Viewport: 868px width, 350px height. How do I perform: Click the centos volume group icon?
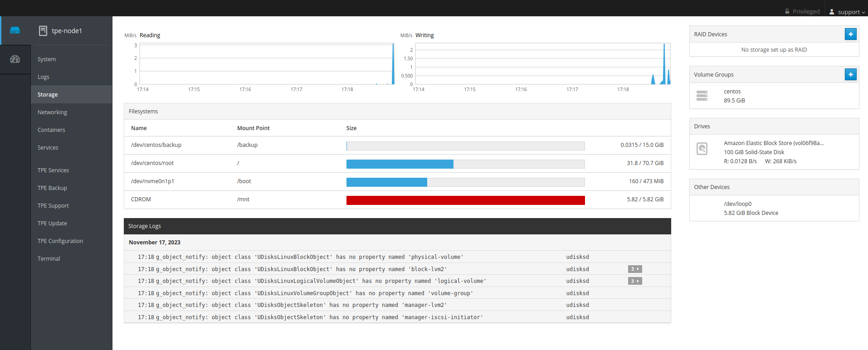pyautogui.click(x=702, y=96)
